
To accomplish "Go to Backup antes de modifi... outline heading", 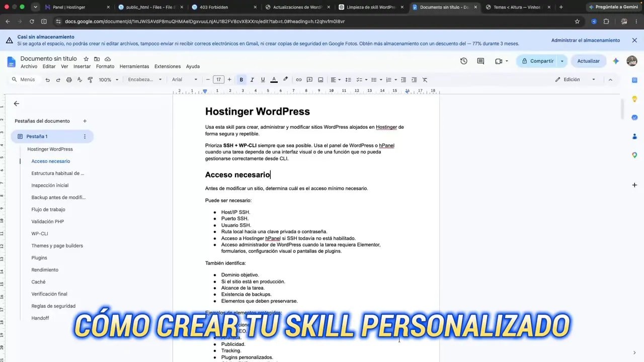I will (58, 198).
